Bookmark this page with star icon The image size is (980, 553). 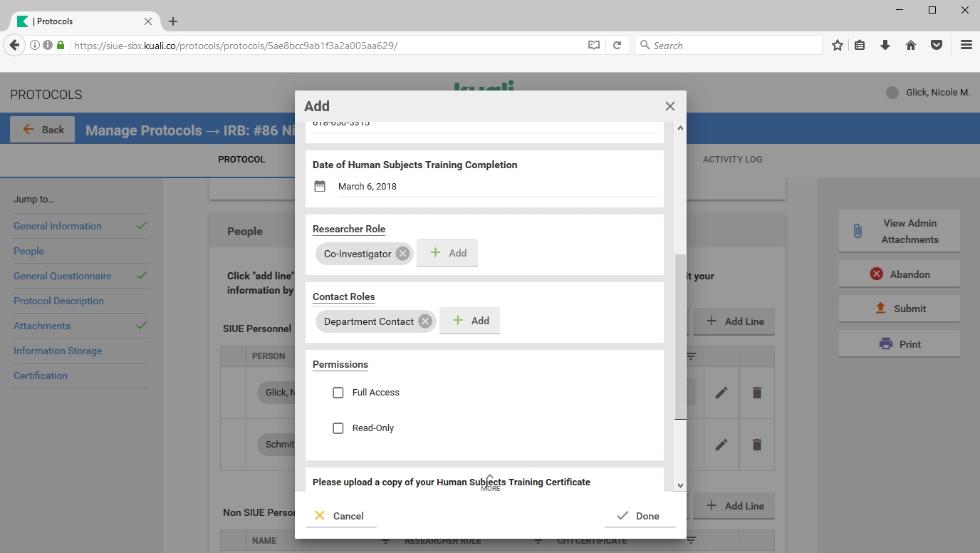coord(838,45)
